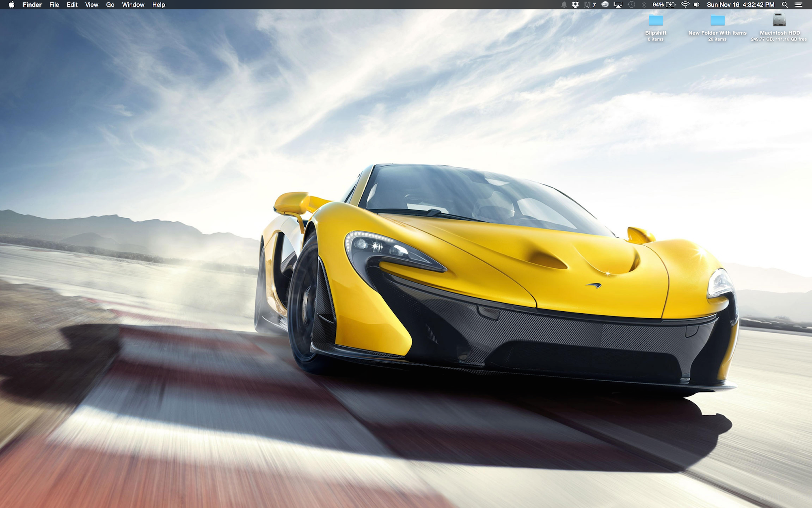Open the Go menu
Image resolution: width=812 pixels, height=508 pixels.
pos(110,5)
